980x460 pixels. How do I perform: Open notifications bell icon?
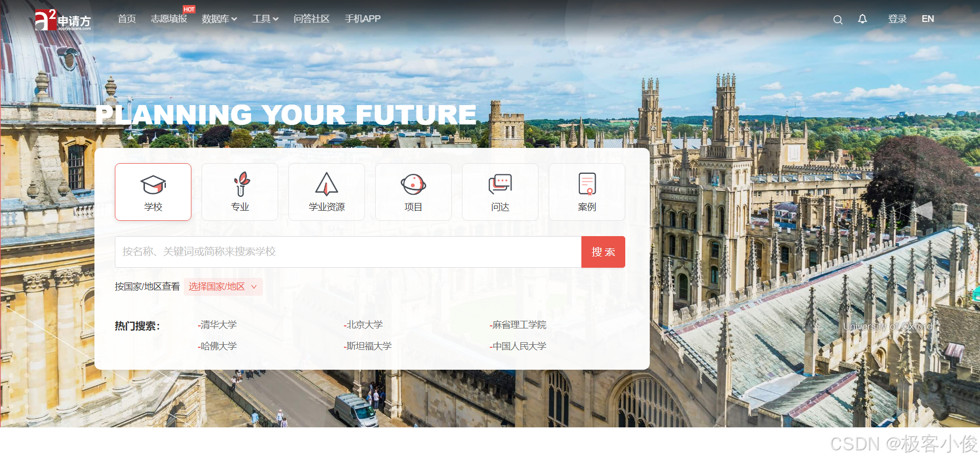(862, 19)
